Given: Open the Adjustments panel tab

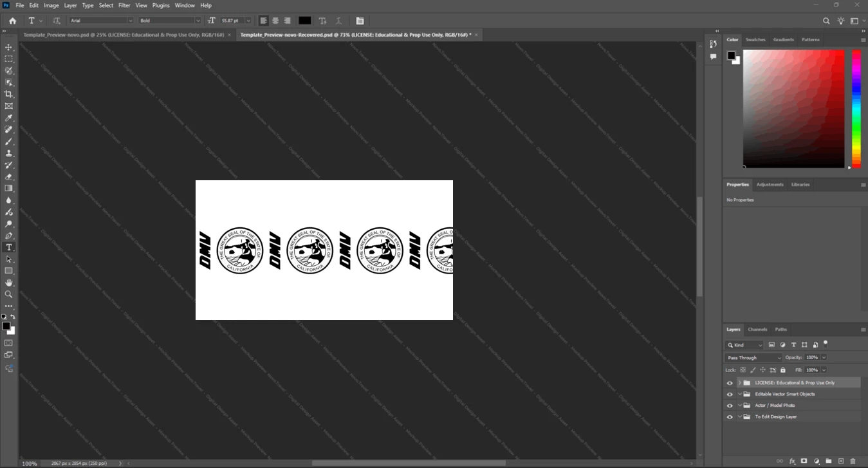Looking at the screenshot, I should pos(770,184).
